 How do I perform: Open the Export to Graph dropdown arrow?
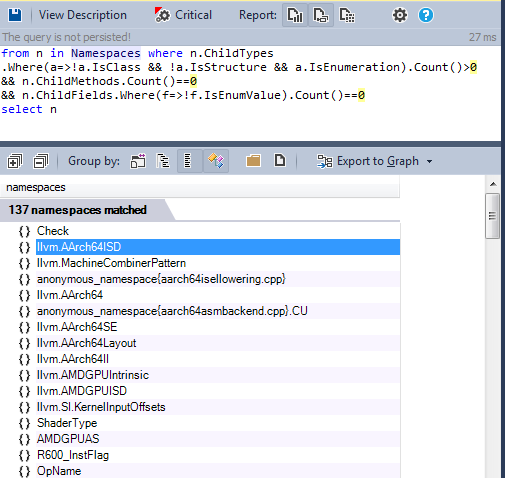click(x=429, y=162)
